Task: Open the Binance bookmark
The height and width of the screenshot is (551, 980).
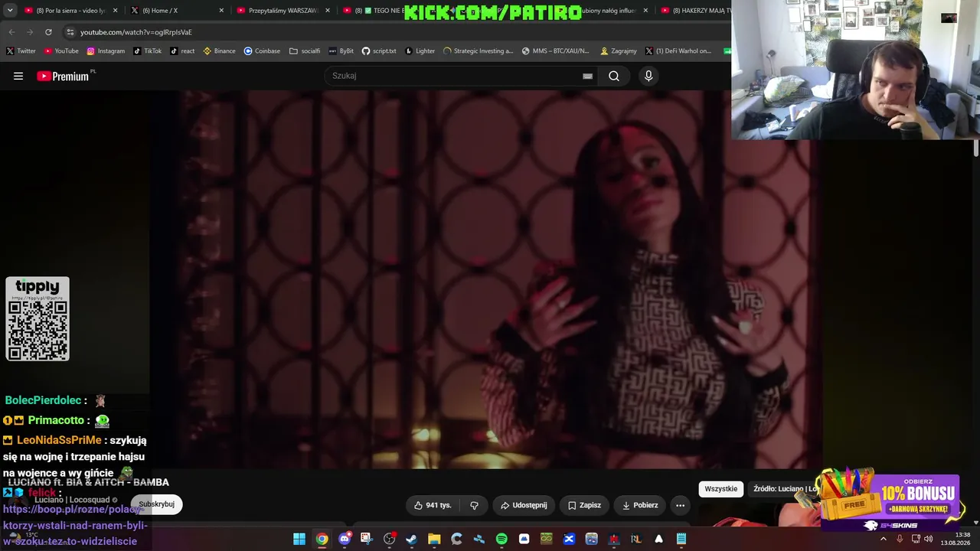Action: [x=219, y=51]
